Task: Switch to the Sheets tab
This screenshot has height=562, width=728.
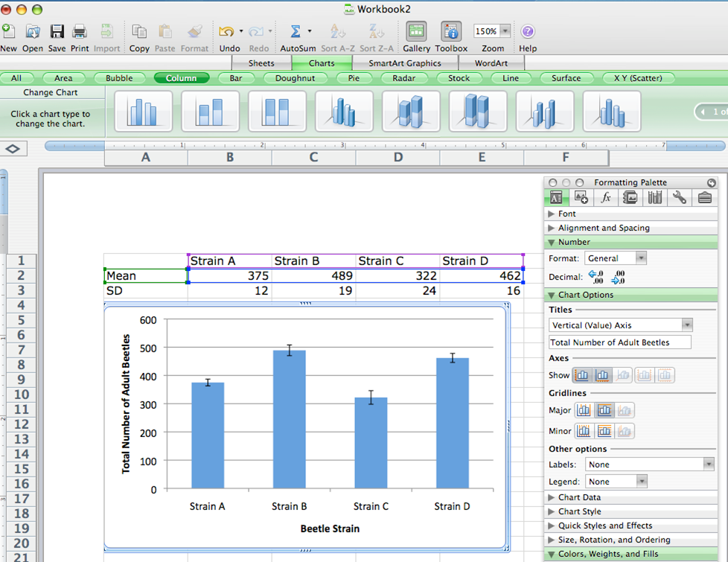Action: tap(261, 63)
